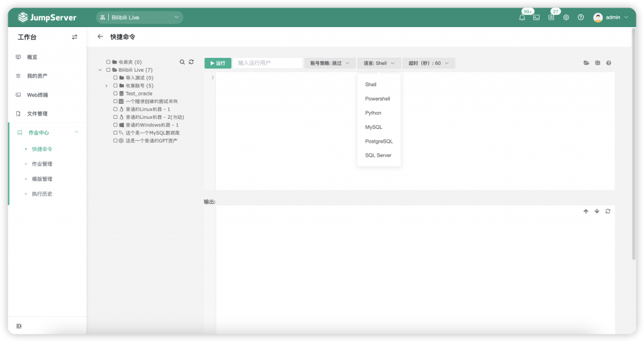This screenshot has height=342, width=644.
Task: Open the notifications bell icon
Action: [521, 17]
